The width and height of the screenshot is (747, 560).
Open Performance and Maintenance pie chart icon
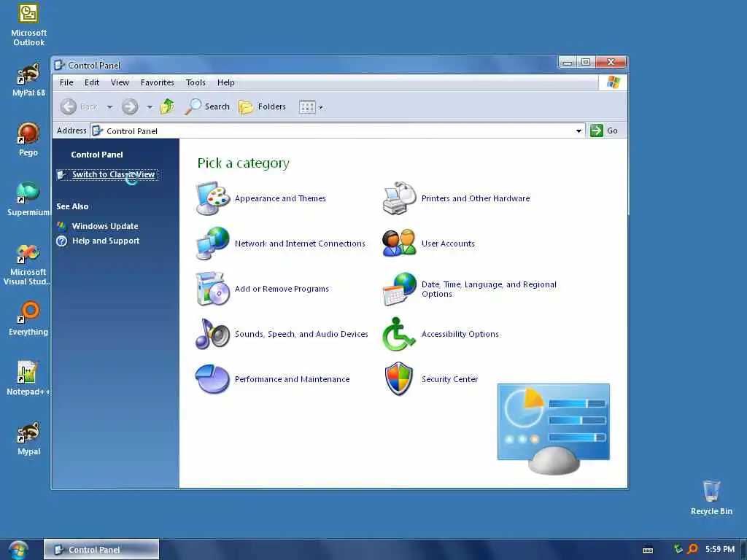coord(212,379)
